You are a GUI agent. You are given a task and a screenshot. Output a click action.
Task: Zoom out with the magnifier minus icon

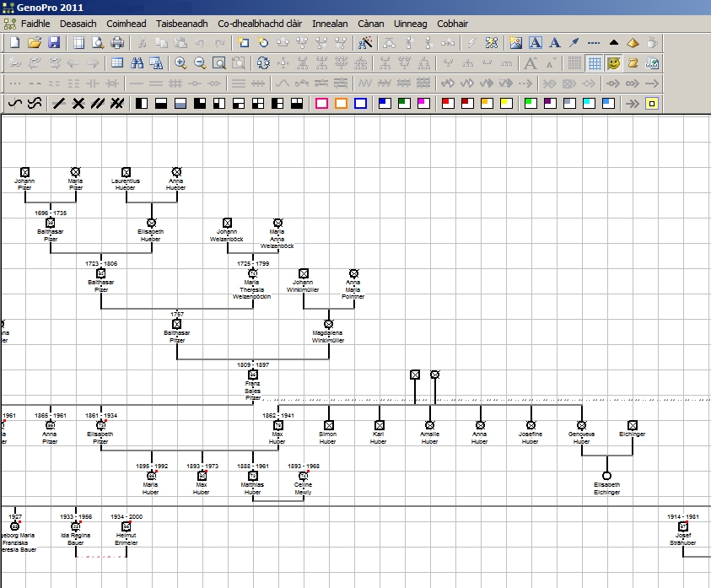click(x=200, y=62)
